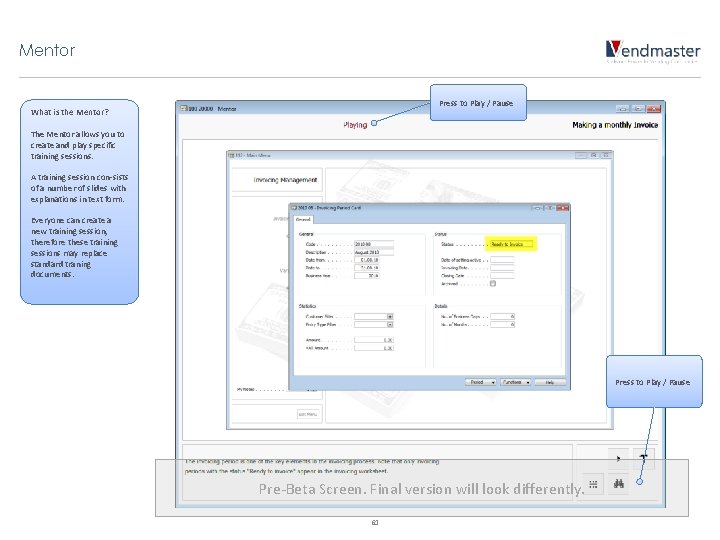Image resolution: width=720 pixels, height=540 pixels.
Task: Click the No. of Business Days field
Action: pyautogui.click(x=502, y=316)
